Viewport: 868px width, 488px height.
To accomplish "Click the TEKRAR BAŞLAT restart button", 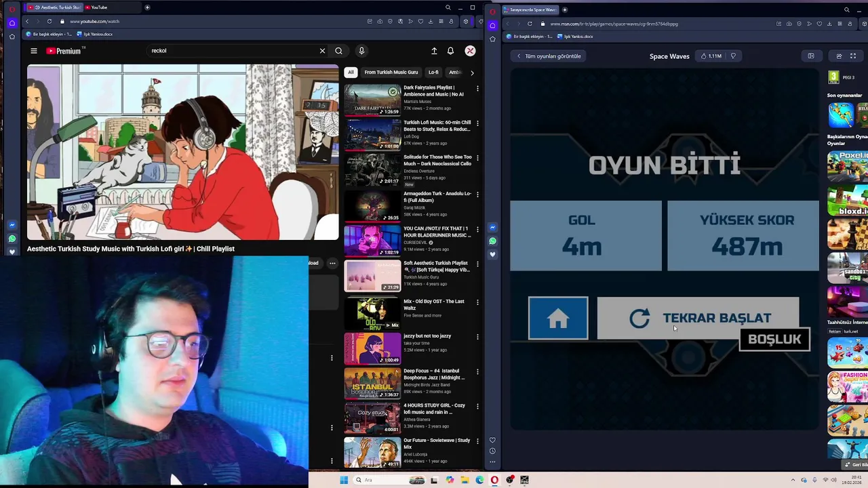I will pos(698,318).
